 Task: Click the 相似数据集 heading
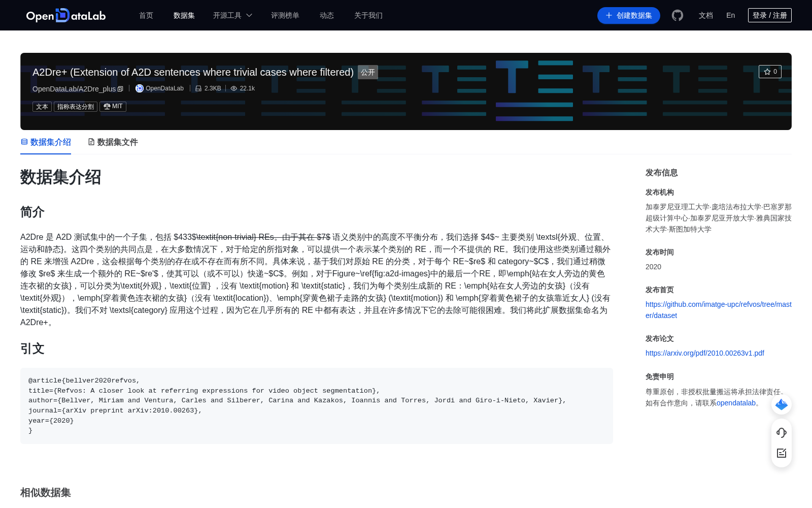[x=46, y=492]
